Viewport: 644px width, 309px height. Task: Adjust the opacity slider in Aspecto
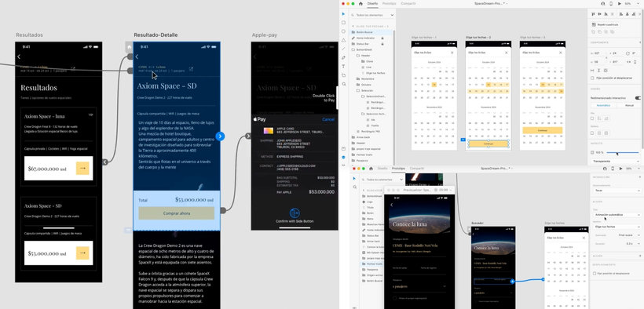(x=623, y=152)
